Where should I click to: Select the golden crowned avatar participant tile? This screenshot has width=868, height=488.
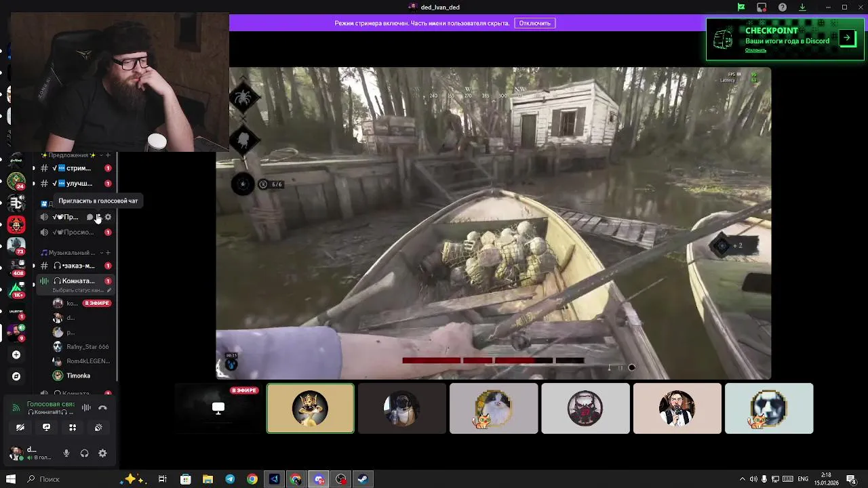pyautogui.click(x=311, y=408)
